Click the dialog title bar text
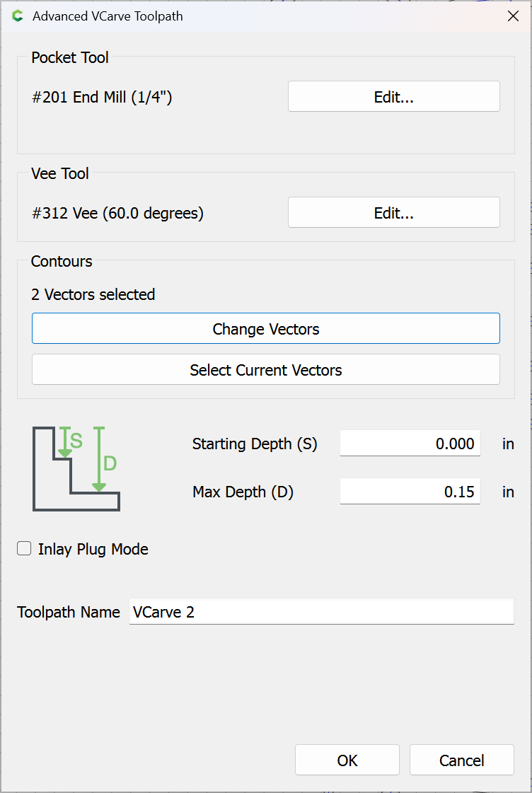Image resolution: width=532 pixels, height=793 pixels. tap(108, 16)
